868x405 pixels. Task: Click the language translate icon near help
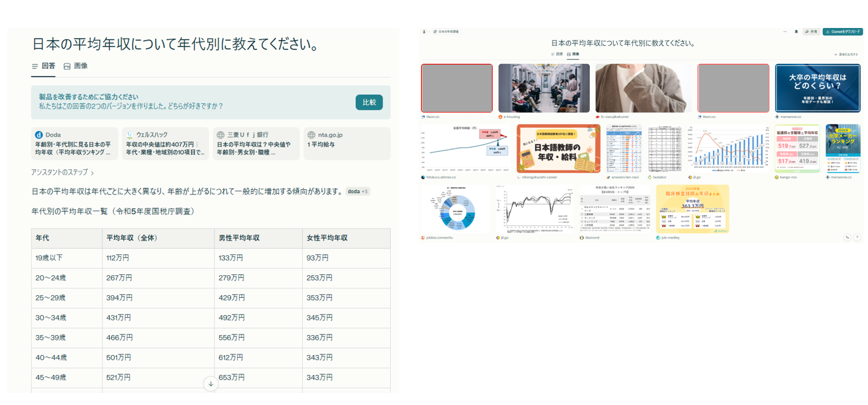click(x=847, y=237)
